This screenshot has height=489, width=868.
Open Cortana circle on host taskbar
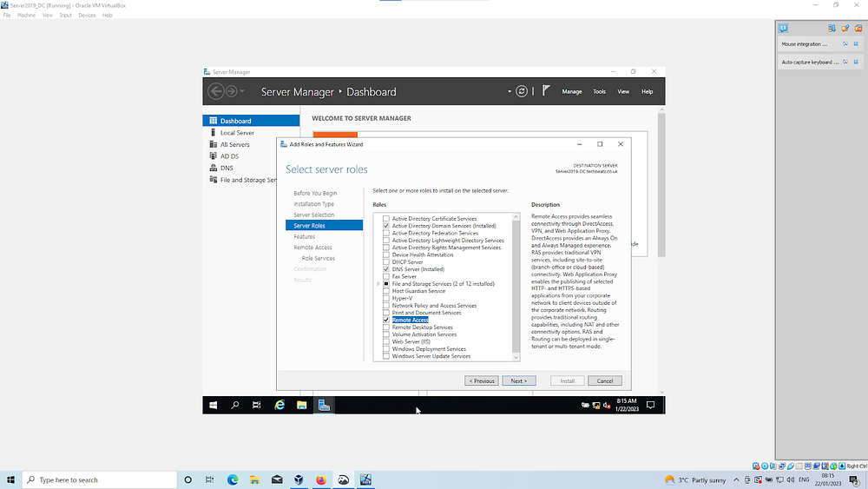[x=187, y=479]
